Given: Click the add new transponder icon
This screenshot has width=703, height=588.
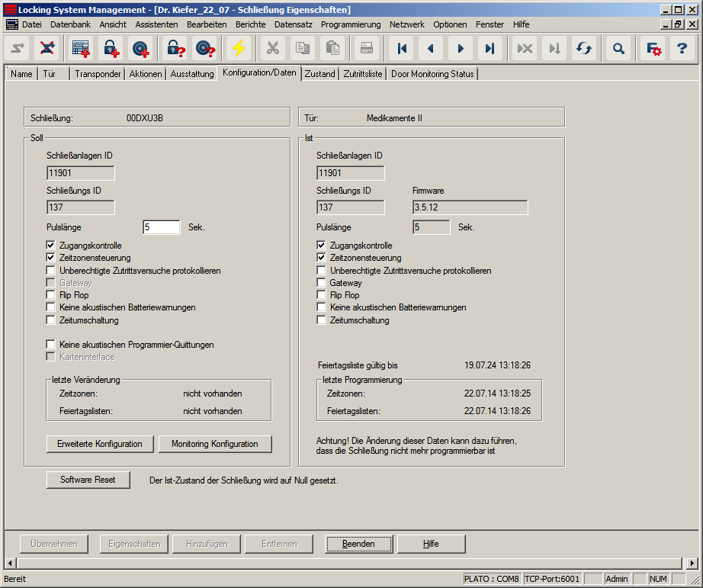Looking at the screenshot, I should point(141,48).
